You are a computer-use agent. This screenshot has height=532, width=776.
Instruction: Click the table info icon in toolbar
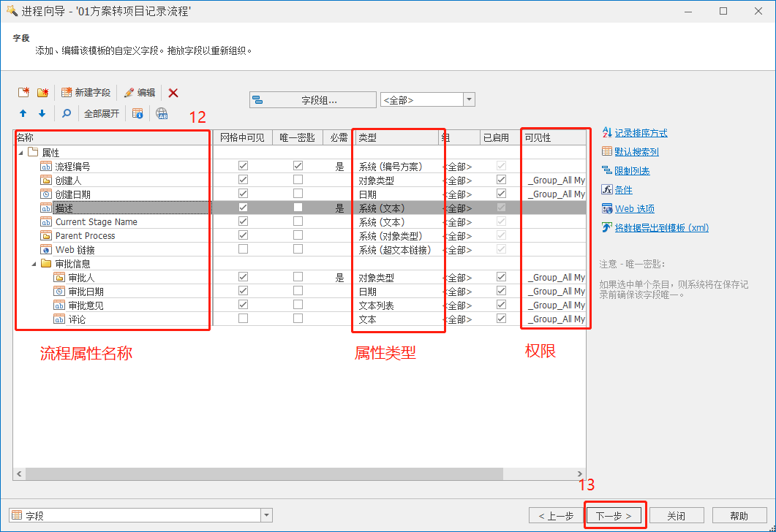tap(138, 113)
